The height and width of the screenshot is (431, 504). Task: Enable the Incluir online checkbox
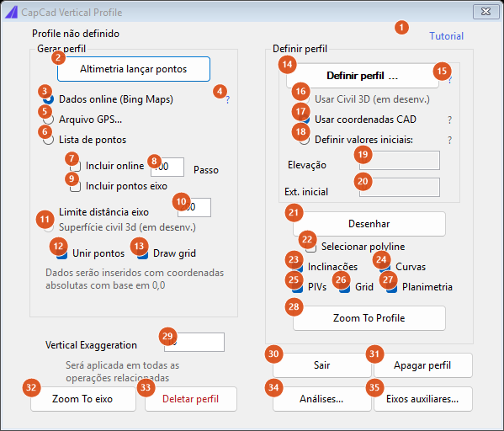[x=75, y=167]
